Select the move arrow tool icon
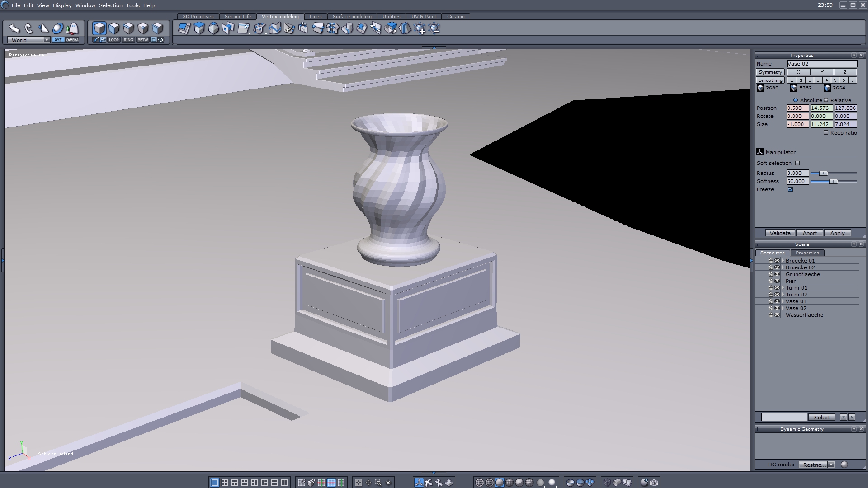This screenshot has width=868, height=488. pos(14,28)
